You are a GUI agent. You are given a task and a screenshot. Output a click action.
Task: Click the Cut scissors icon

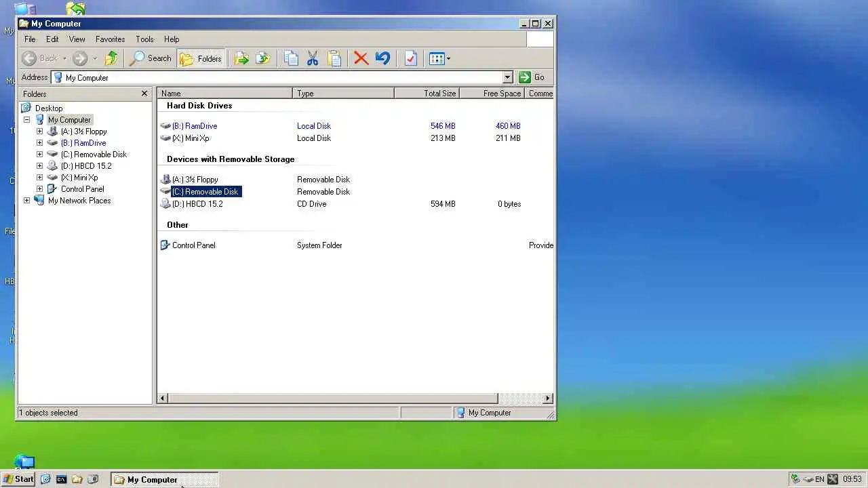point(313,58)
